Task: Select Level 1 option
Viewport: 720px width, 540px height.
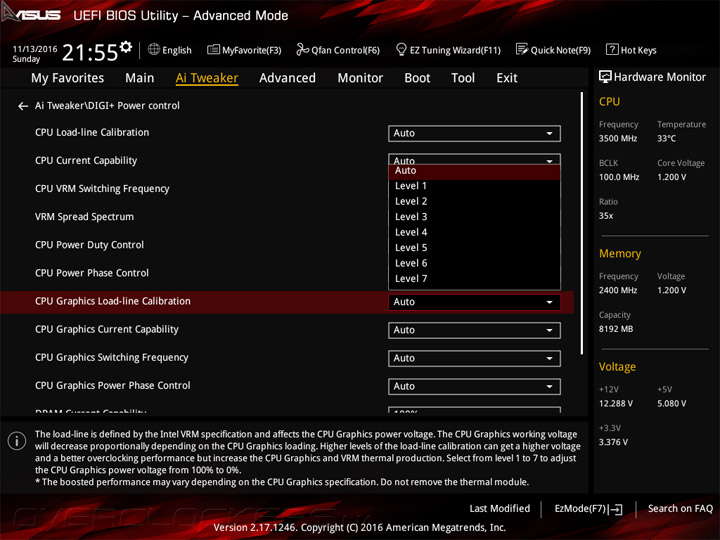Action: click(x=474, y=186)
